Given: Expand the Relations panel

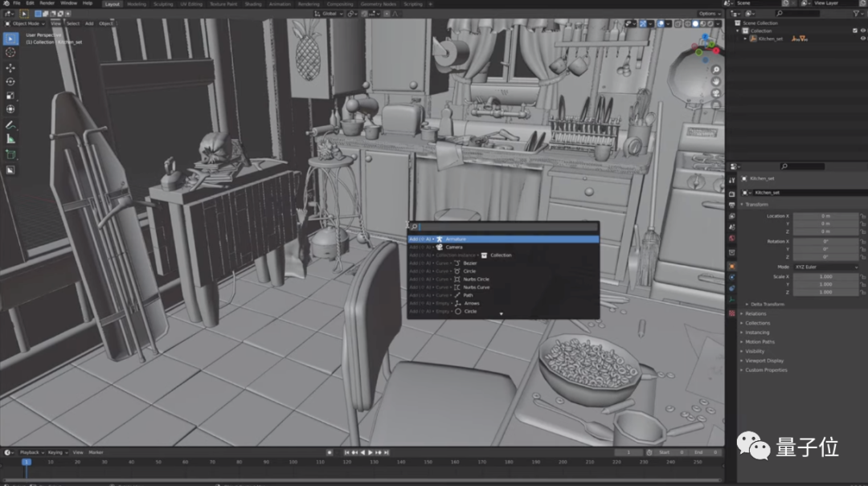Looking at the screenshot, I should (x=755, y=313).
